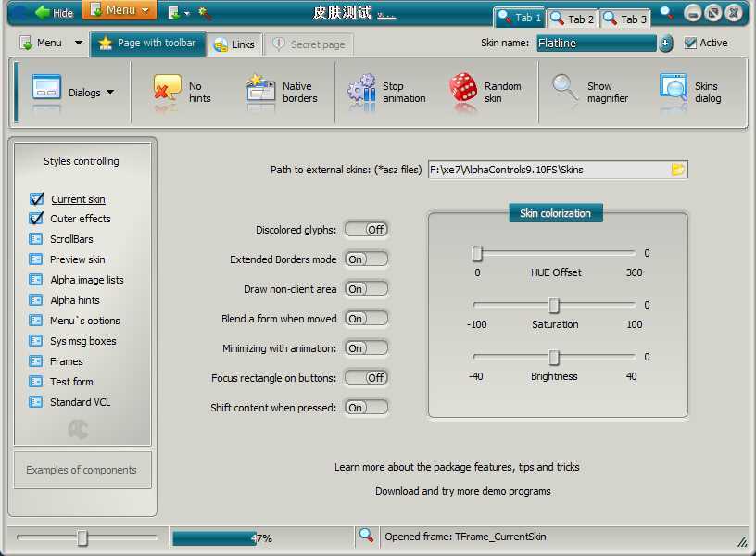Show magnifier using the toolbar icon
756x556 pixels.
tap(565, 90)
